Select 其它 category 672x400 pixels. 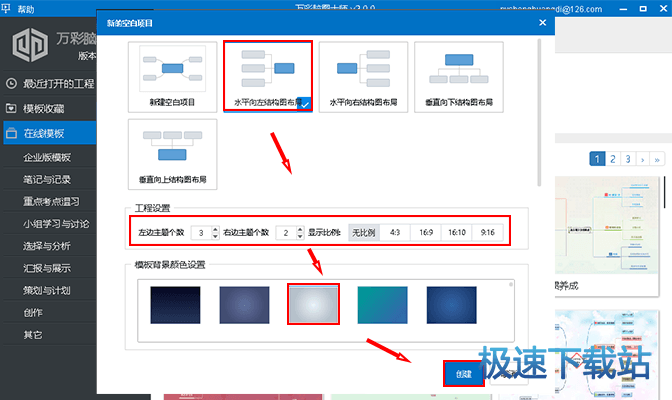pos(33,335)
